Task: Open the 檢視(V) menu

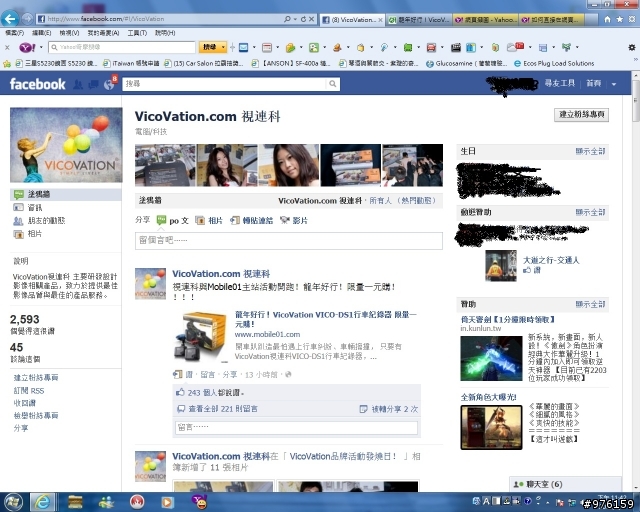Action: click(69, 33)
